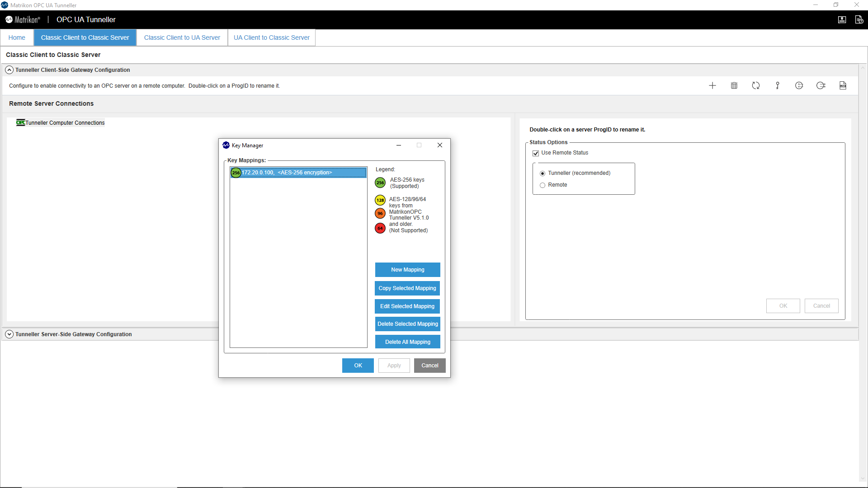The height and width of the screenshot is (488, 868).
Task: Click scroll-down arrow of main scrollbar
Action: [863, 479]
